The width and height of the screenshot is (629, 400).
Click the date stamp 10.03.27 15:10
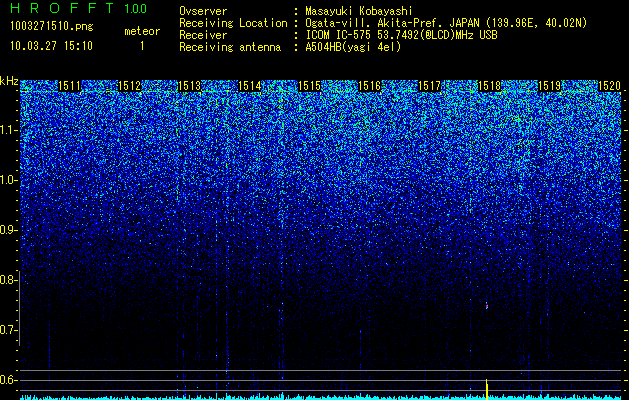coord(51,46)
